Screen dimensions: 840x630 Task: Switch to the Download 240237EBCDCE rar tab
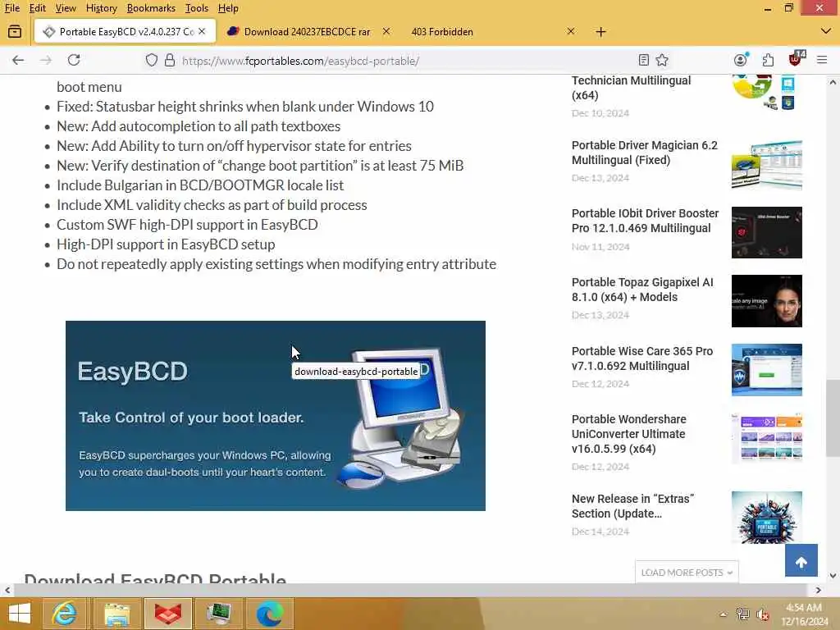(306, 32)
